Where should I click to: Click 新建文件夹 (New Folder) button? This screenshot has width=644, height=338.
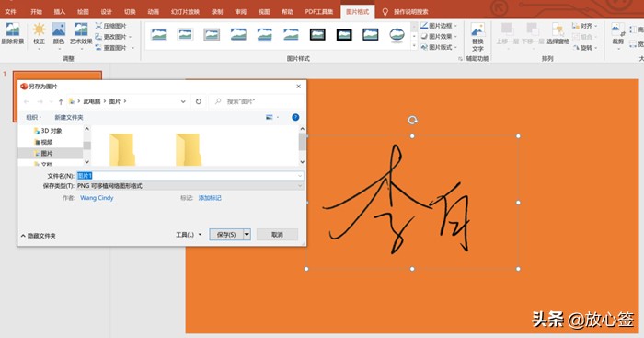(69, 117)
